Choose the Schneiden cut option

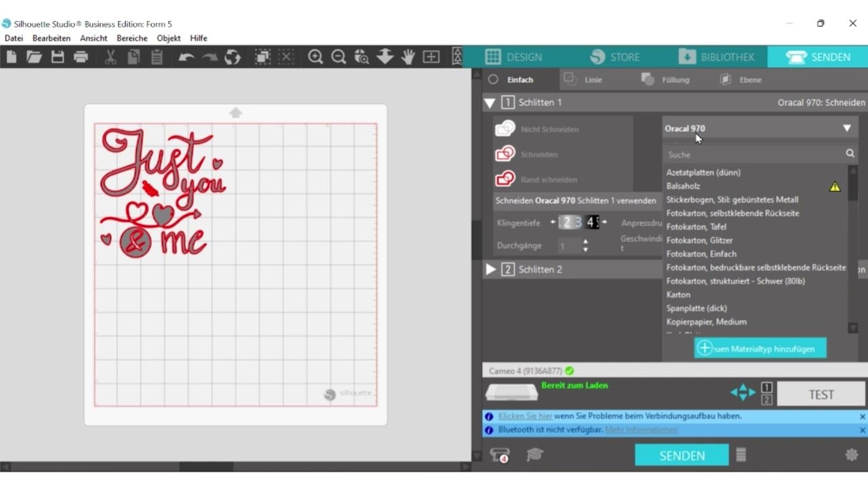pyautogui.click(x=527, y=155)
